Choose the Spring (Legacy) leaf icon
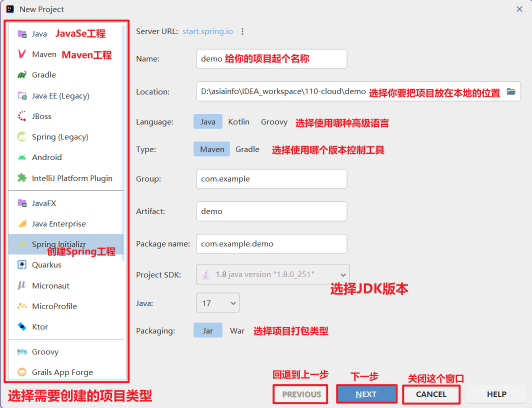The height and width of the screenshot is (408, 532). click(x=22, y=136)
